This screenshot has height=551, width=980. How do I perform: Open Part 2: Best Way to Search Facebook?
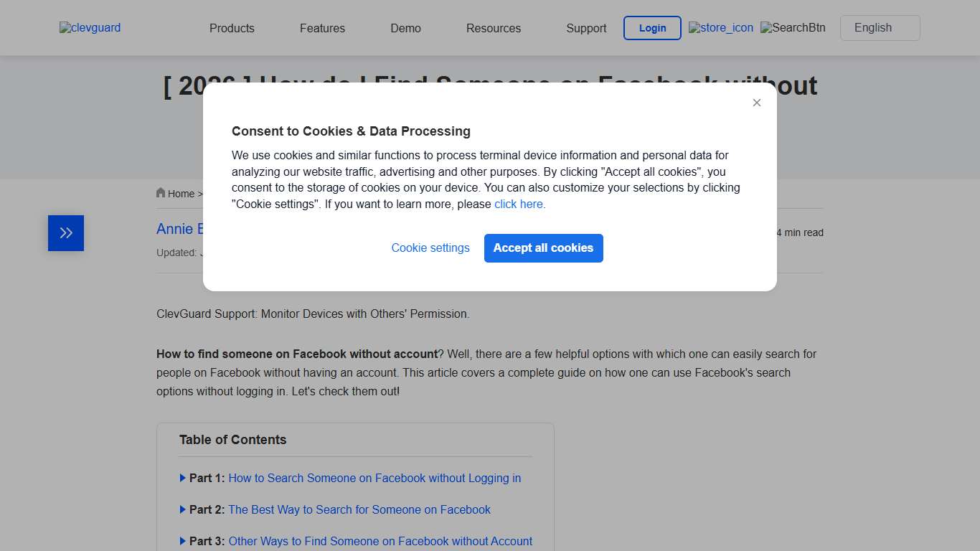(x=359, y=509)
